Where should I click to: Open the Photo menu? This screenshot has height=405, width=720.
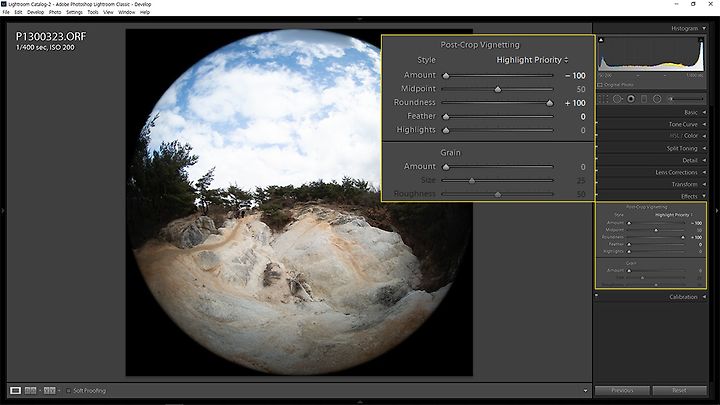pyautogui.click(x=55, y=12)
